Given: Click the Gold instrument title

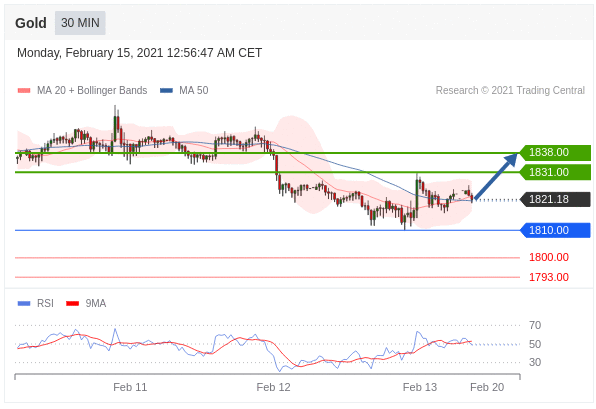Looking at the screenshot, I should click(x=31, y=23).
